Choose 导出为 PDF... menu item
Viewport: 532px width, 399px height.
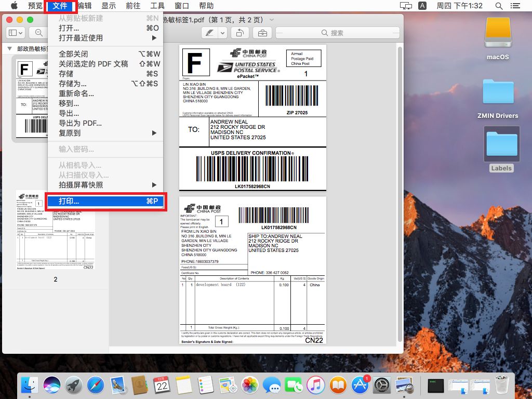(x=106, y=123)
